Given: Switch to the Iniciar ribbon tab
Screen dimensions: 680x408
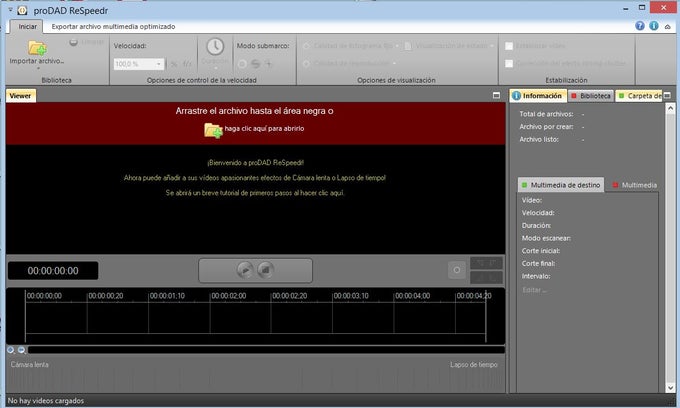Looking at the screenshot, I should click(x=27, y=26).
